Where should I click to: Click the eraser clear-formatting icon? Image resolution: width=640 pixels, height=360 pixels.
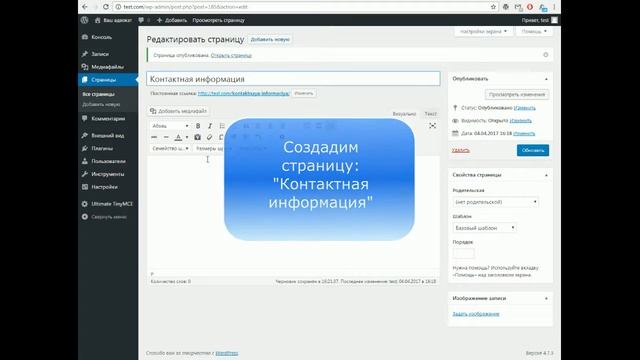(209, 137)
